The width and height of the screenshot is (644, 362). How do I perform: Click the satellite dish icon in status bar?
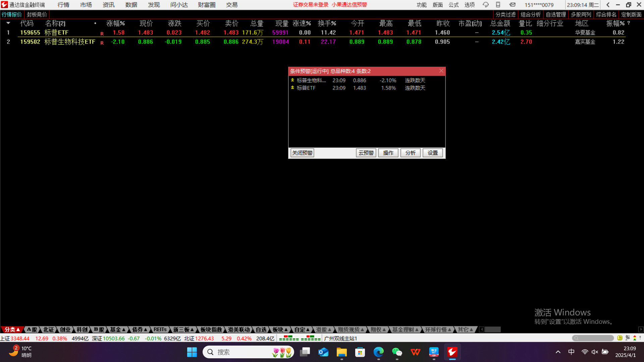[628, 338]
